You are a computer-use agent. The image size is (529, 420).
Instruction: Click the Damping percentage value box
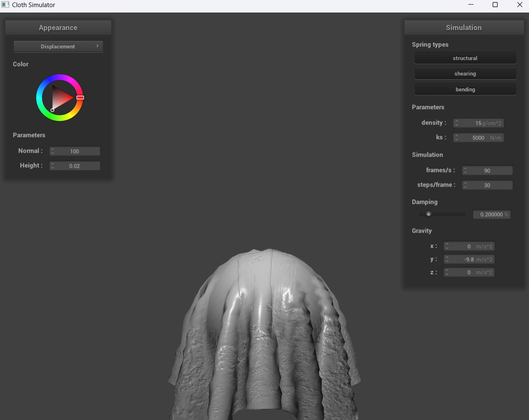coord(492,215)
